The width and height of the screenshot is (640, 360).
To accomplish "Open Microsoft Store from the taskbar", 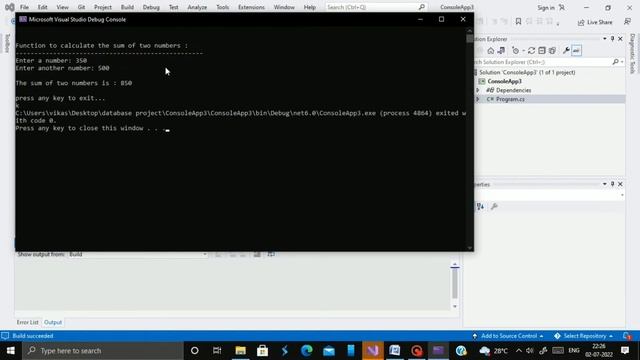I will tap(262, 351).
